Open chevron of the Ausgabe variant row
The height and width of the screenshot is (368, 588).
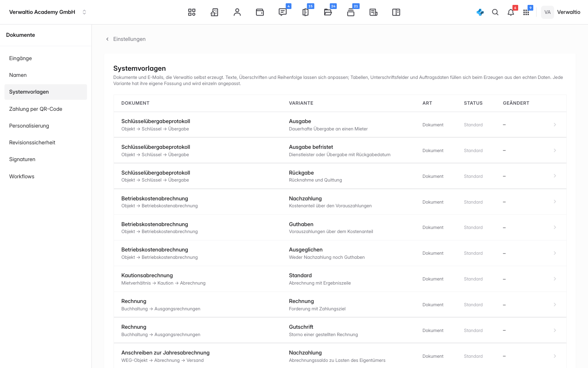click(555, 125)
